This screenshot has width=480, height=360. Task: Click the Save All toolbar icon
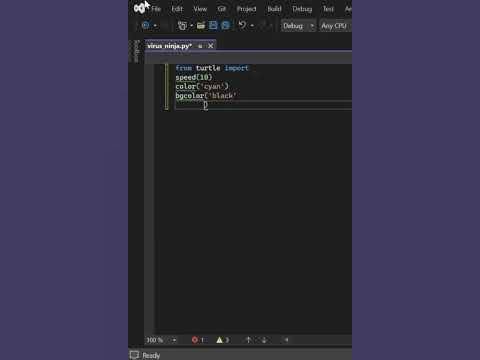click(x=226, y=25)
